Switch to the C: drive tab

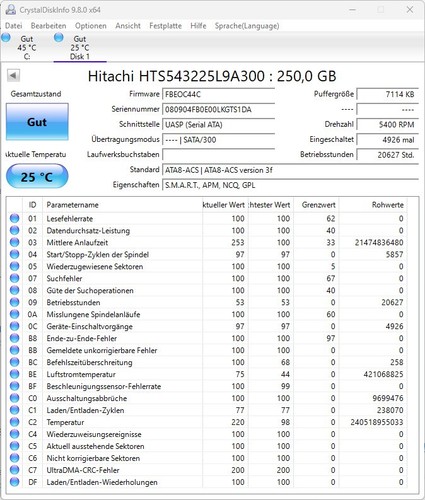point(27,48)
